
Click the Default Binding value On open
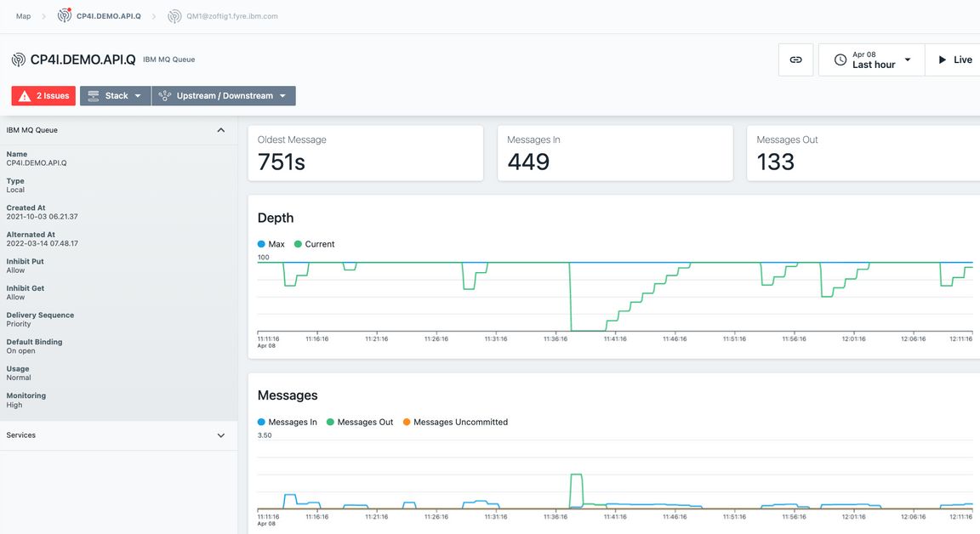(x=20, y=351)
